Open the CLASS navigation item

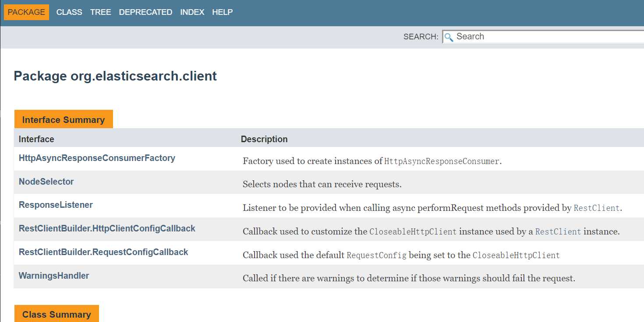(69, 12)
